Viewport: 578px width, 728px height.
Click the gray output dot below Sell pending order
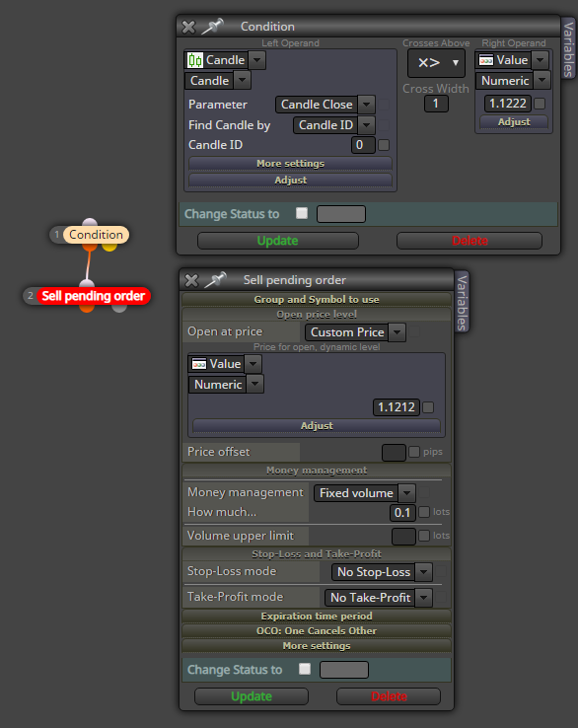[119, 308]
